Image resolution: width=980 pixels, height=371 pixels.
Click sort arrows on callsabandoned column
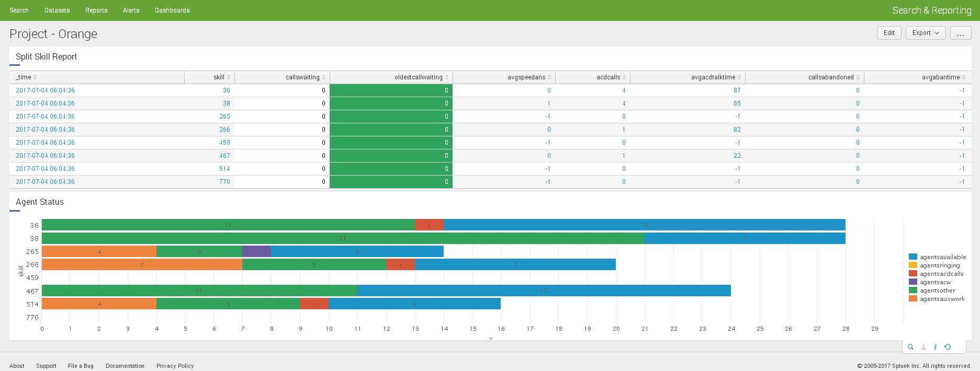tap(858, 77)
